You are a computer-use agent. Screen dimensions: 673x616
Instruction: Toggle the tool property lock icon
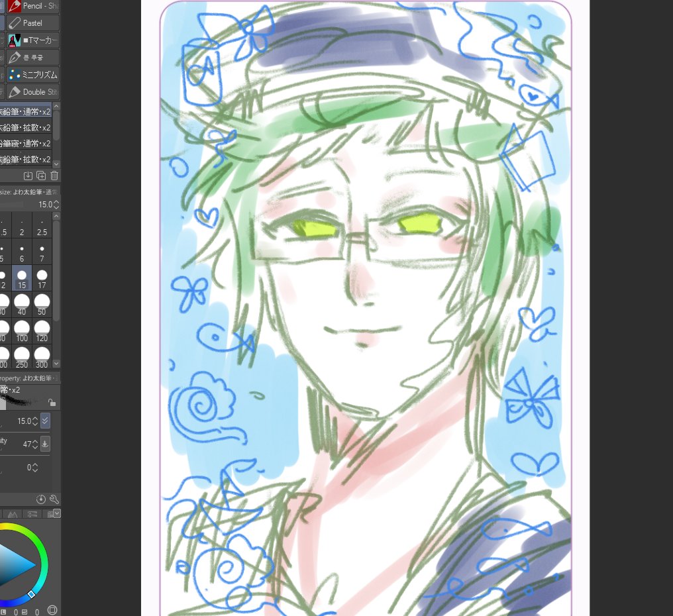[x=52, y=403]
